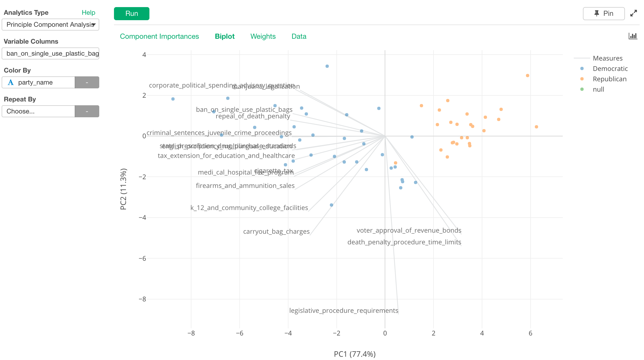Open the chart options bar icon

[x=633, y=36]
